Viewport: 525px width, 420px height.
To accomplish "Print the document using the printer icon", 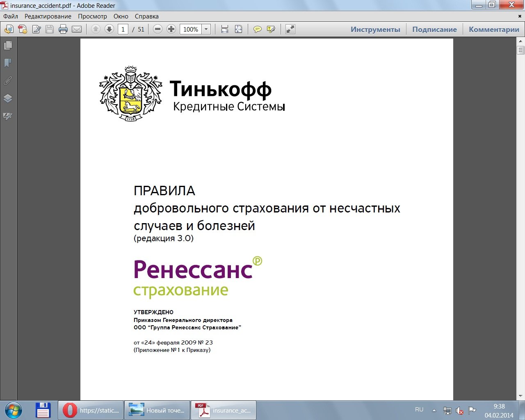I will pos(63,29).
